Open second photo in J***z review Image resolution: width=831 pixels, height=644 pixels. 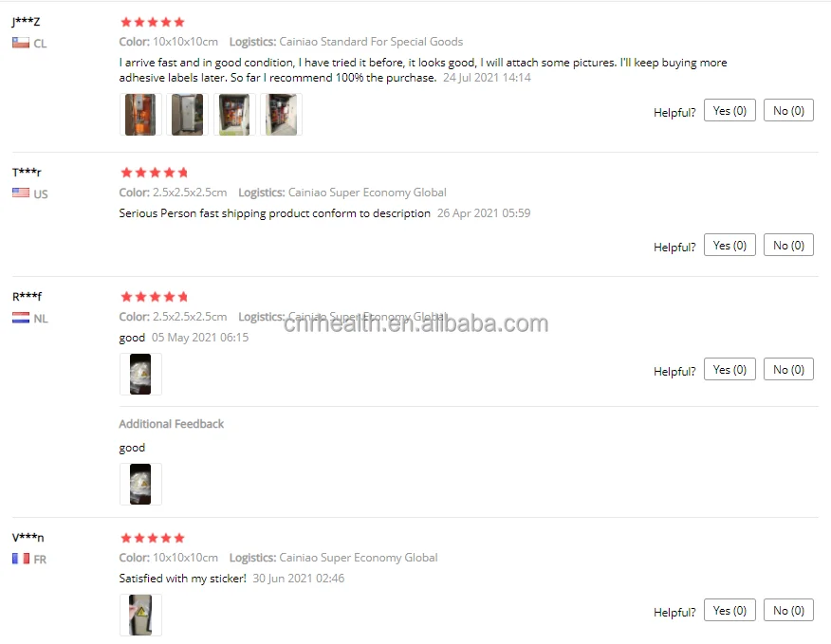[x=187, y=115]
